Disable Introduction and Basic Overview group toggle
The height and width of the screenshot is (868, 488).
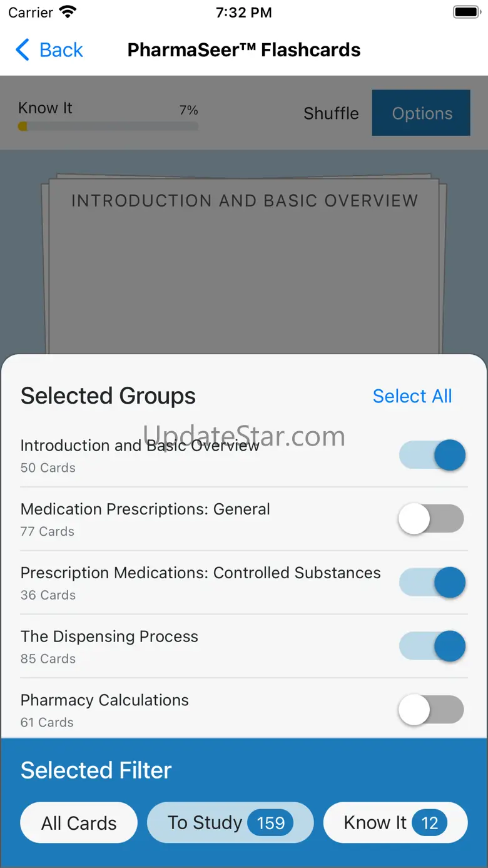pos(432,455)
